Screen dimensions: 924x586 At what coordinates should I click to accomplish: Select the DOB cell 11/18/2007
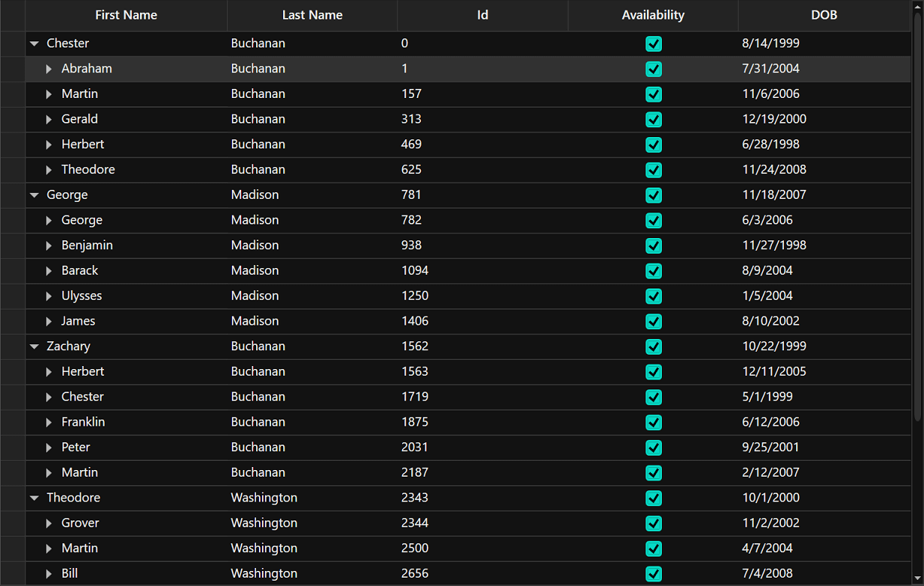coord(774,195)
